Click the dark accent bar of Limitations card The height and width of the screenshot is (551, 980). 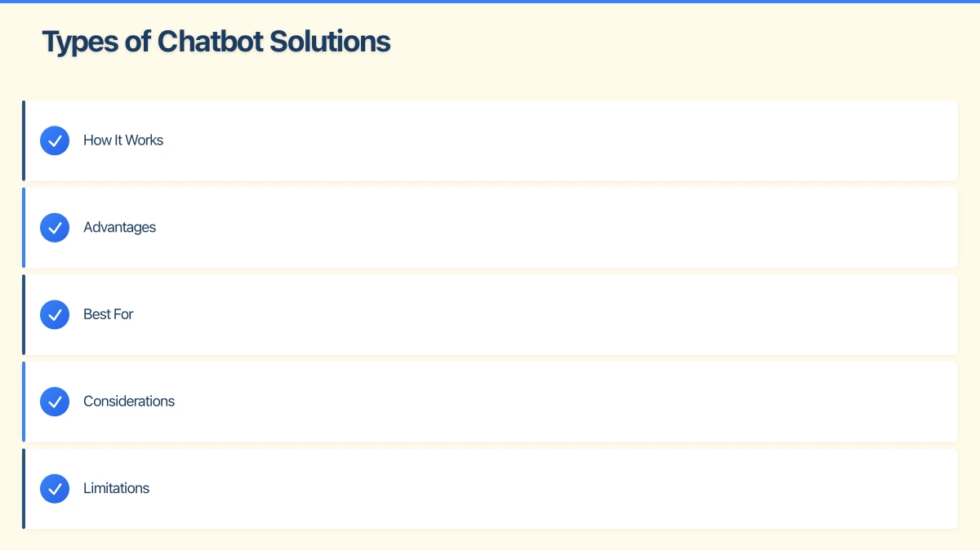[24, 488]
